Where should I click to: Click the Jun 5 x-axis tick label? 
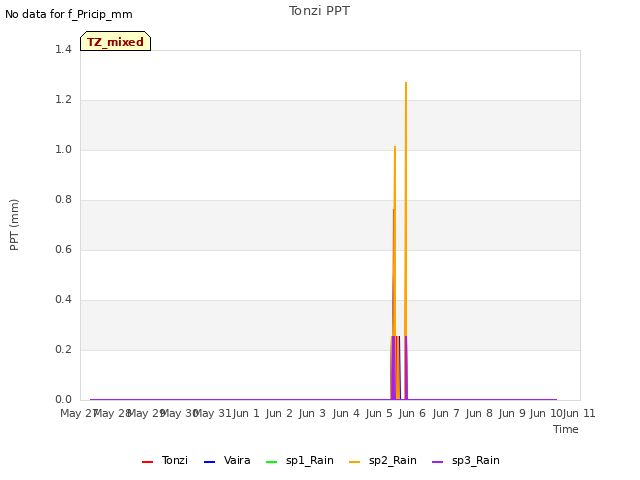(379, 413)
